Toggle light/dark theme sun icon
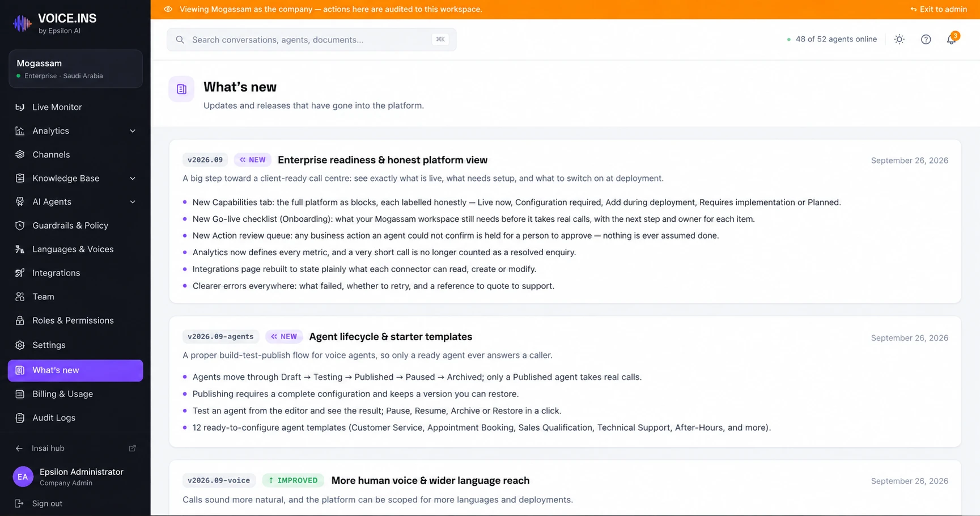Viewport: 980px width, 516px height. (x=900, y=39)
